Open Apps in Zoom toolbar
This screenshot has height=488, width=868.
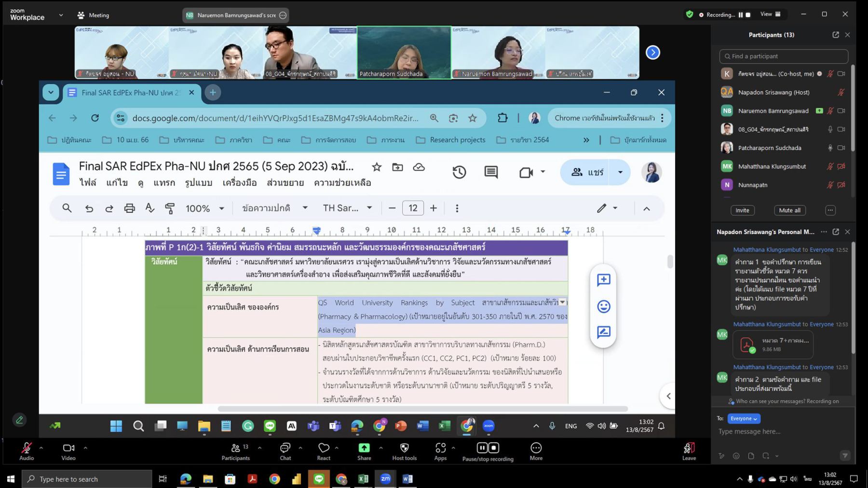[440, 451]
